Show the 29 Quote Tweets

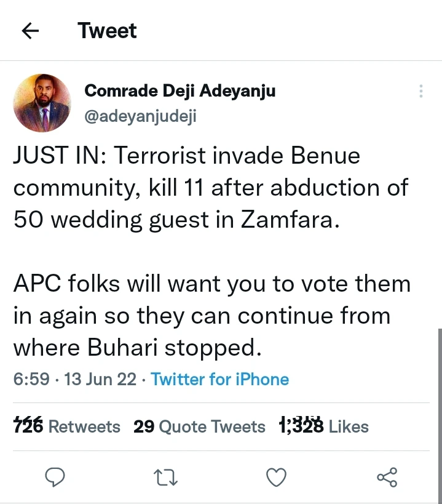click(199, 426)
